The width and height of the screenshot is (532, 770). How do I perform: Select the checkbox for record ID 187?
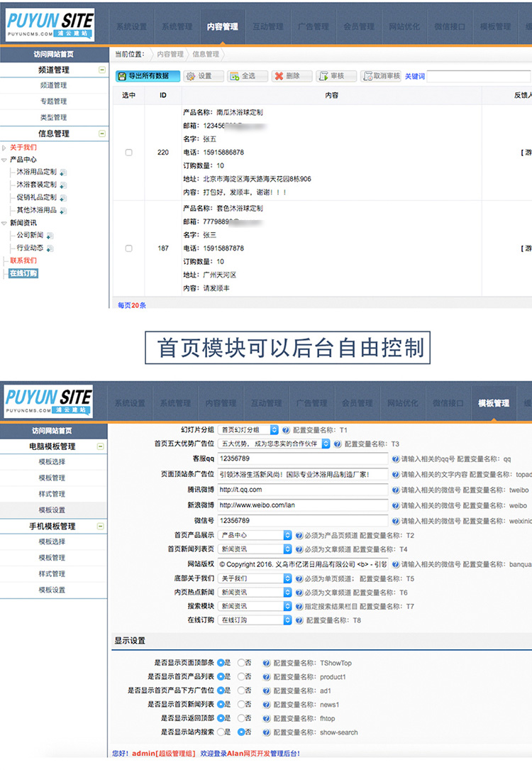pyautogui.click(x=128, y=248)
